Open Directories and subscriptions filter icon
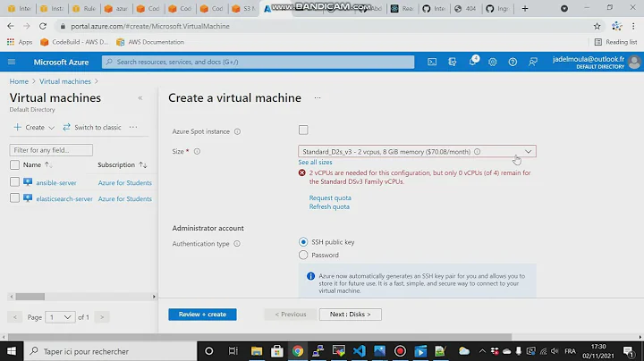Viewport: 644px width, 361px height. tap(453, 62)
